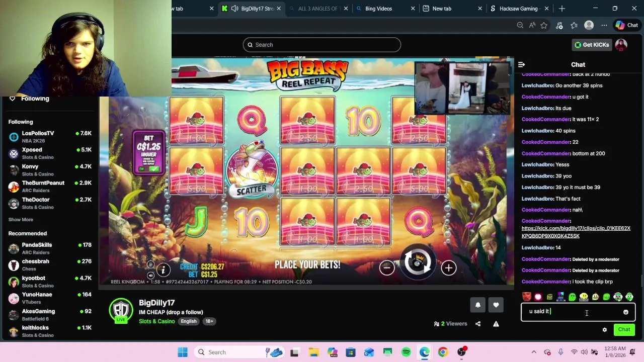
Task: Show hidden system tray icons chevron
Action: click(x=534, y=352)
